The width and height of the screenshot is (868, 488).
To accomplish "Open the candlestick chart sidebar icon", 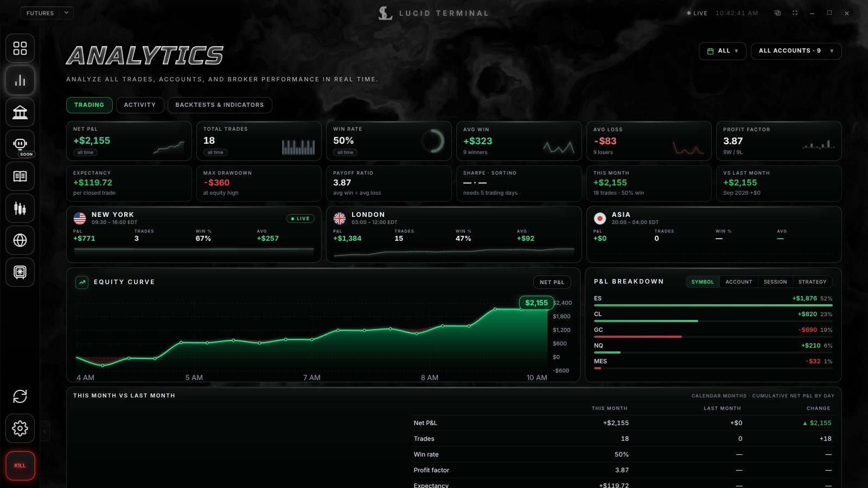I will coord(20,208).
